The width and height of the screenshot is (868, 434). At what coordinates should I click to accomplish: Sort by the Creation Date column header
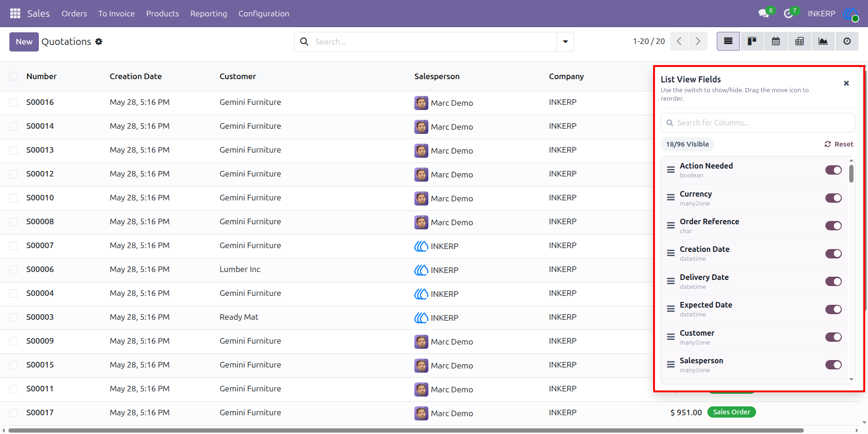click(x=136, y=76)
